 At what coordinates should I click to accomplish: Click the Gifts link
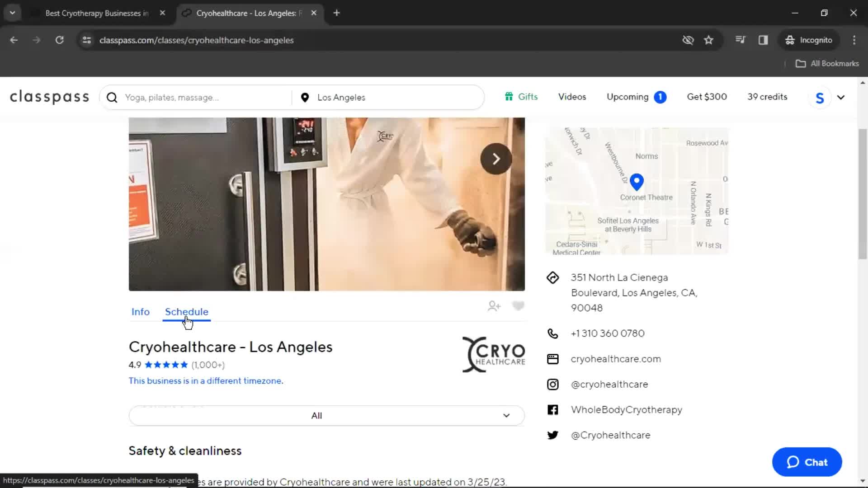[x=521, y=97]
